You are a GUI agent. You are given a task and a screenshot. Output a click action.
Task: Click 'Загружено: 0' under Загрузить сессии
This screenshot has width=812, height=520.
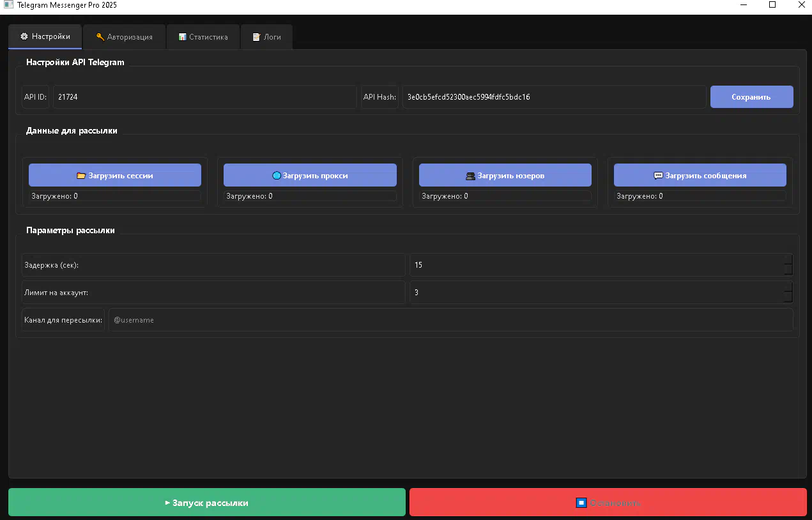115,196
